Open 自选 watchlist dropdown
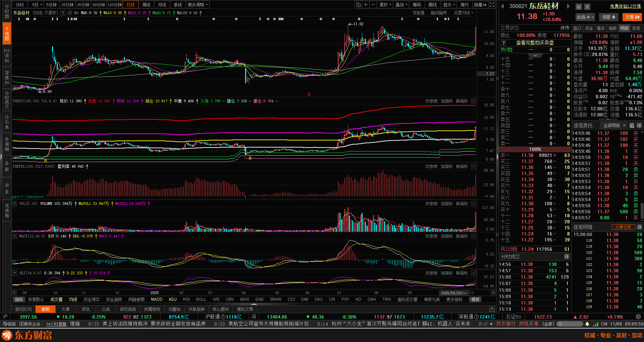Screen dimensions: 644x342 point(585,17)
